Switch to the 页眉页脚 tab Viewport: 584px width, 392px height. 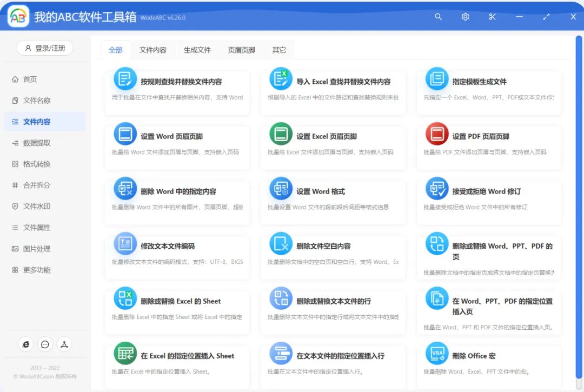pyautogui.click(x=241, y=50)
